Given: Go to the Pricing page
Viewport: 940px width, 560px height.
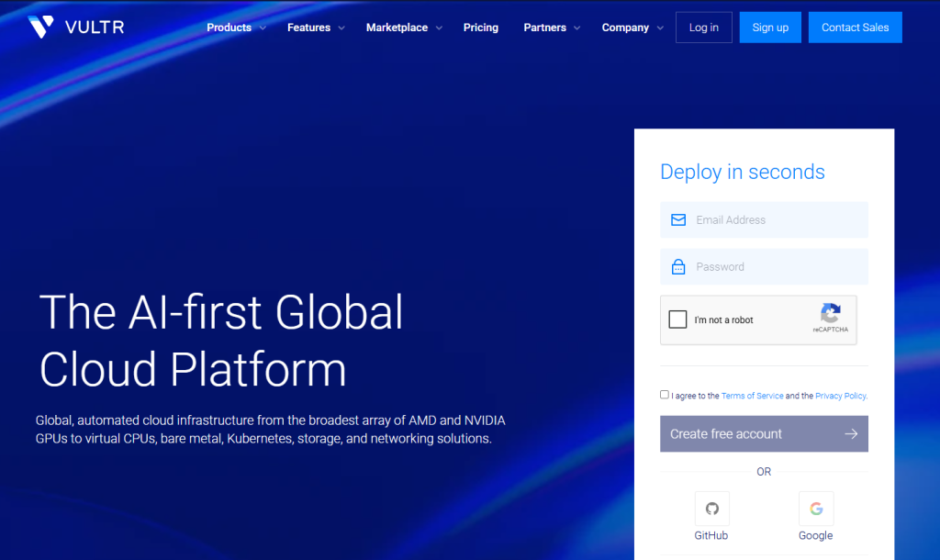Looking at the screenshot, I should (481, 28).
